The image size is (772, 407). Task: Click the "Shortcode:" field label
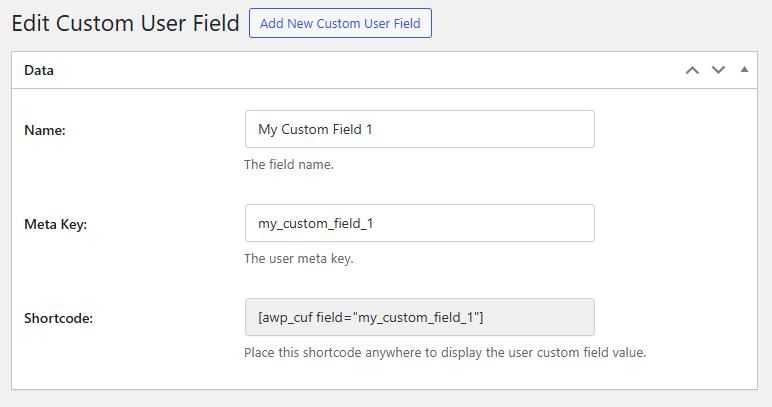[58, 318]
